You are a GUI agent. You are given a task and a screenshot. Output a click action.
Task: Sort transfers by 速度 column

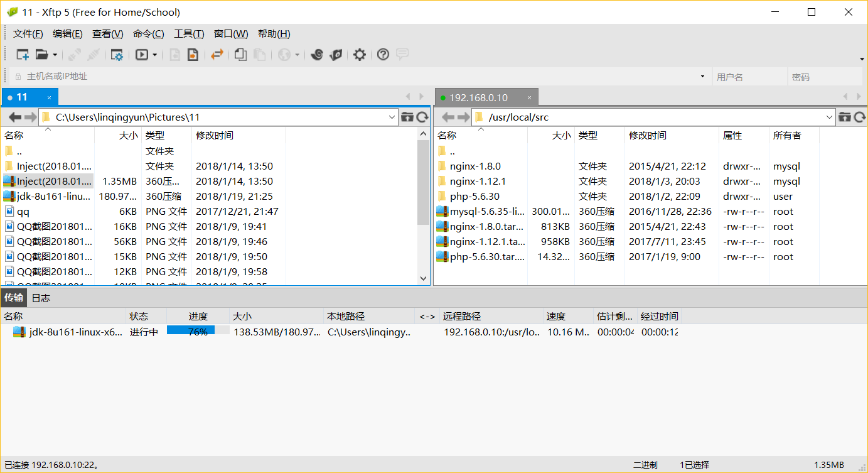click(568, 316)
